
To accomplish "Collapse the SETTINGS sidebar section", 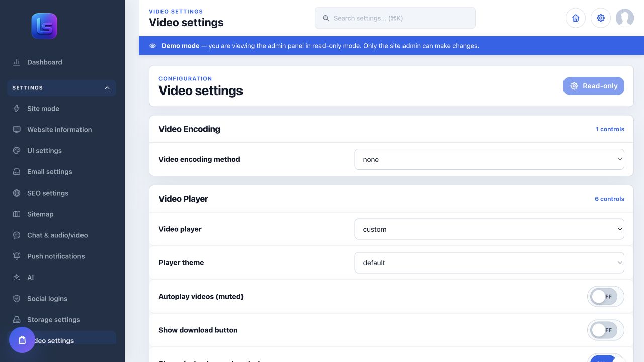I will click(61, 88).
